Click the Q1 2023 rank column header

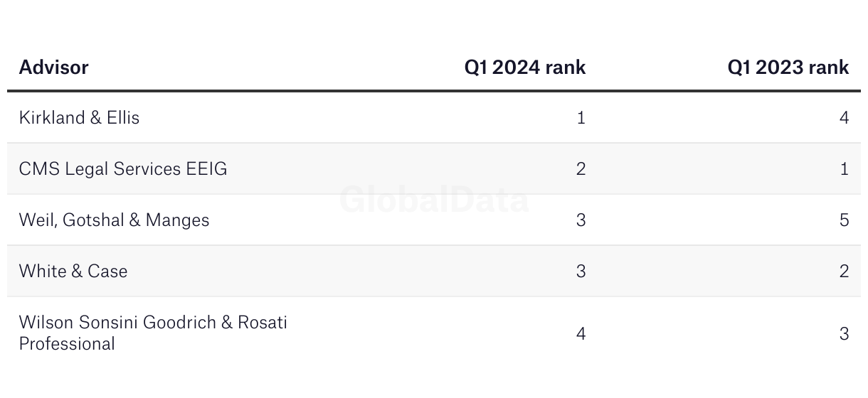point(788,68)
